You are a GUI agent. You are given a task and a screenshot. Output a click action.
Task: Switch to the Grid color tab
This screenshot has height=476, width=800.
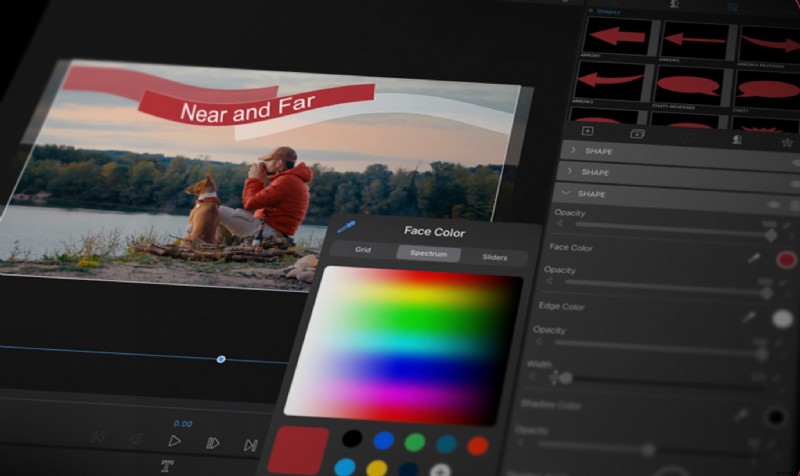[363, 249]
